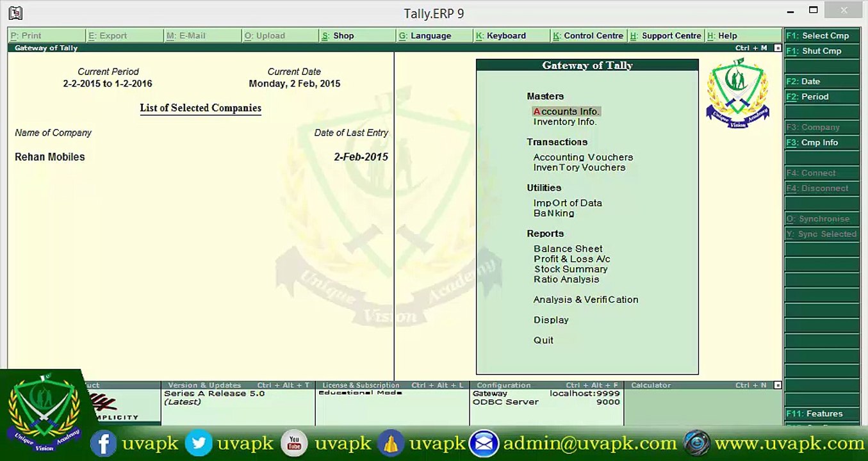The width and height of the screenshot is (868, 461).
Task: Open Accounting Vouchers
Action: (583, 158)
